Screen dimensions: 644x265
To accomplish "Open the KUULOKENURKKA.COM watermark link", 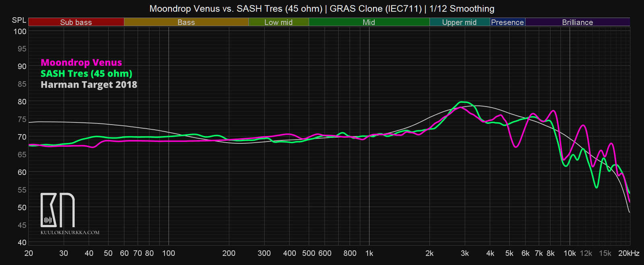I will pos(70,232).
